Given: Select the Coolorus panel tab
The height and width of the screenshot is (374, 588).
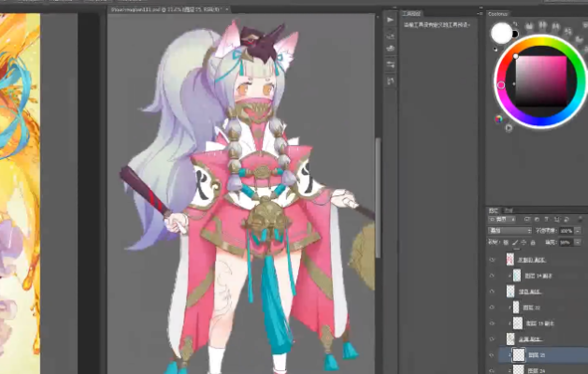Looking at the screenshot, I should (498, 14).
